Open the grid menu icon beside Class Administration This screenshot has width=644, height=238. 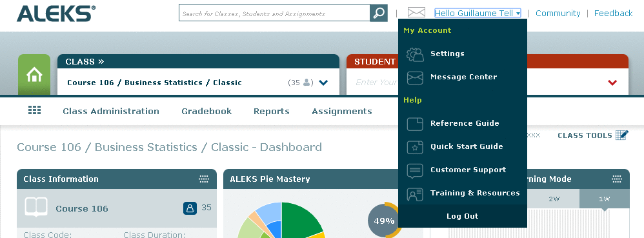tap(34, 110)
